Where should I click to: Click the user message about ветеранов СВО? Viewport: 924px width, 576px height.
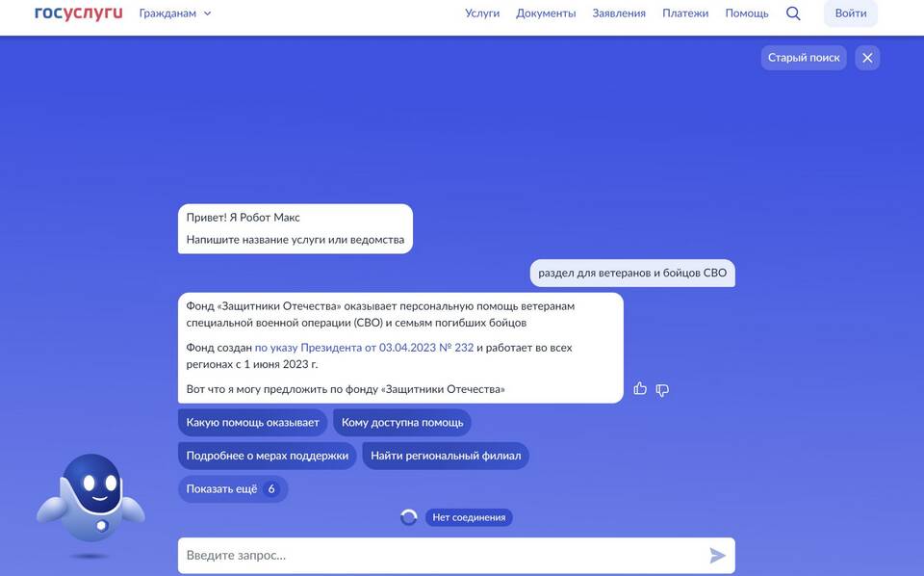point(632,273)
